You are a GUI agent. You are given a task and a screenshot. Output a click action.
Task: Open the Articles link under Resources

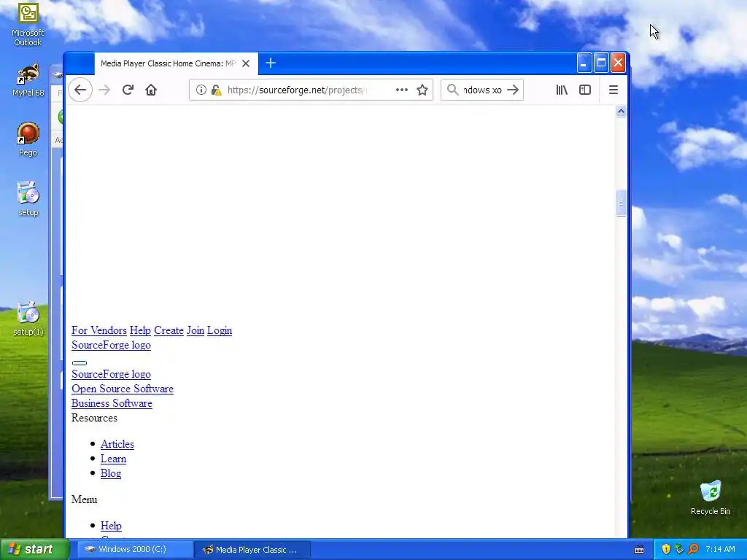[x=117, y=444]
